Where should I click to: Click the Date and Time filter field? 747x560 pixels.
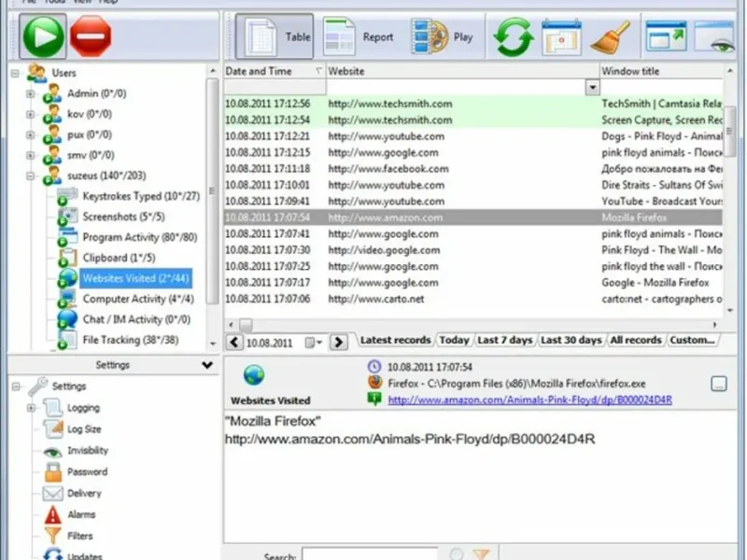coord(275,87)
